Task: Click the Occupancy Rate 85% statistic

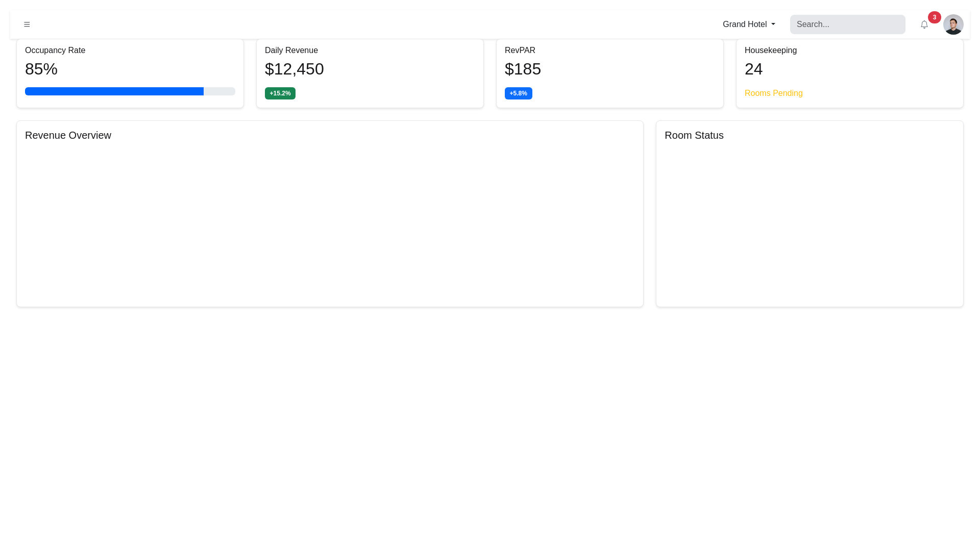Action: (x=41, y=69)
